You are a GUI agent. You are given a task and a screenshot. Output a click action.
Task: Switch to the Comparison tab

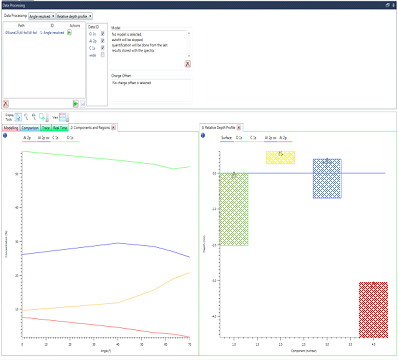30,128
